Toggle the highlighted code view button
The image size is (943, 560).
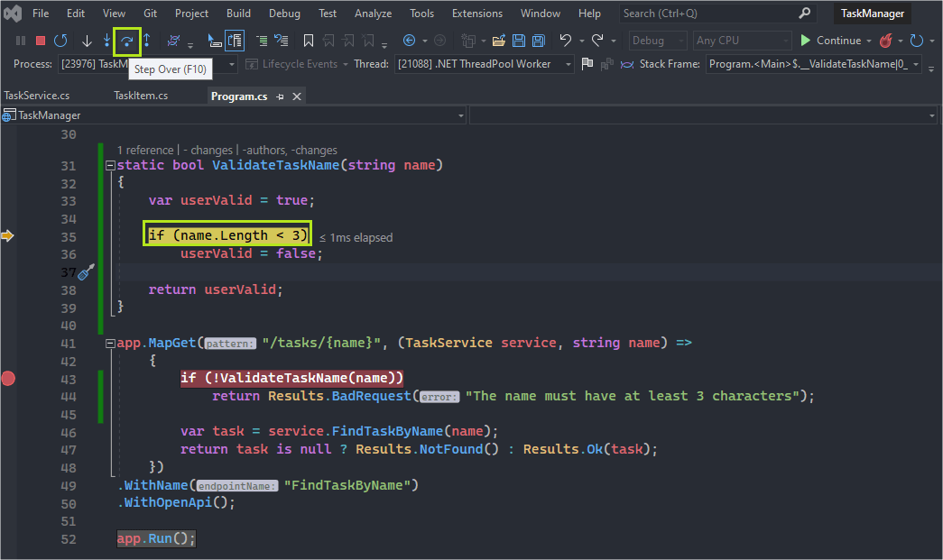[235, 41]
